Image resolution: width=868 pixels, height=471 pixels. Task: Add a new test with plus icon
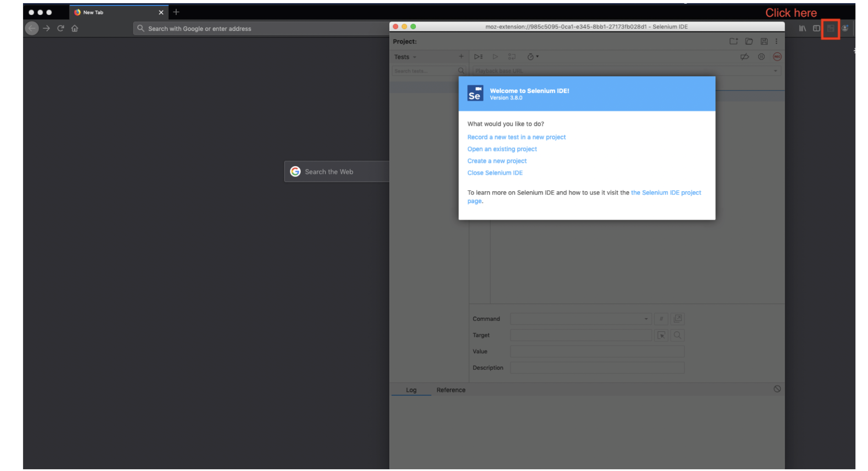[461, 56]
